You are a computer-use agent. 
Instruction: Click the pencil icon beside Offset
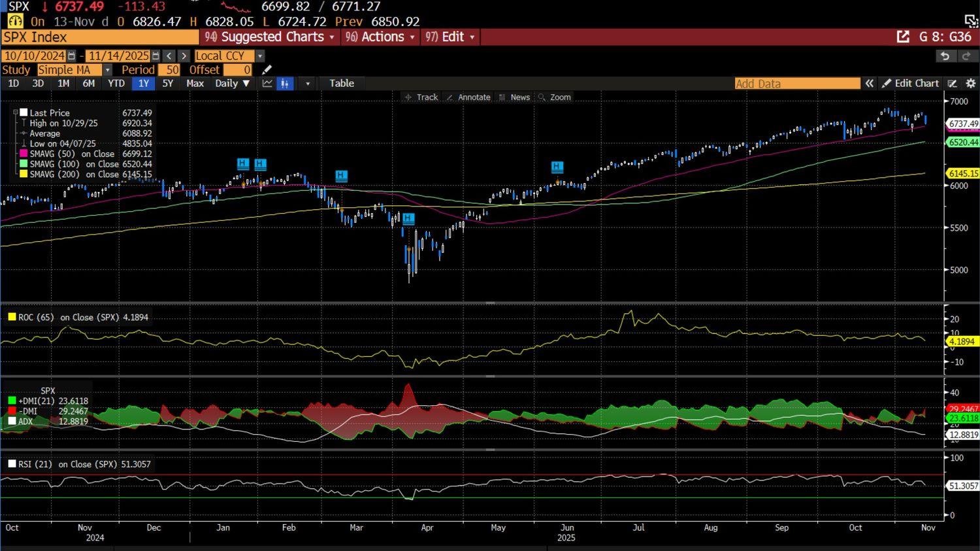point(267,70)
